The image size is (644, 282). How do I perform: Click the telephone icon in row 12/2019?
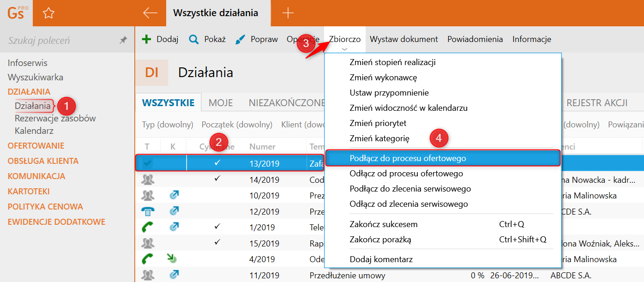tap(148, 211)
